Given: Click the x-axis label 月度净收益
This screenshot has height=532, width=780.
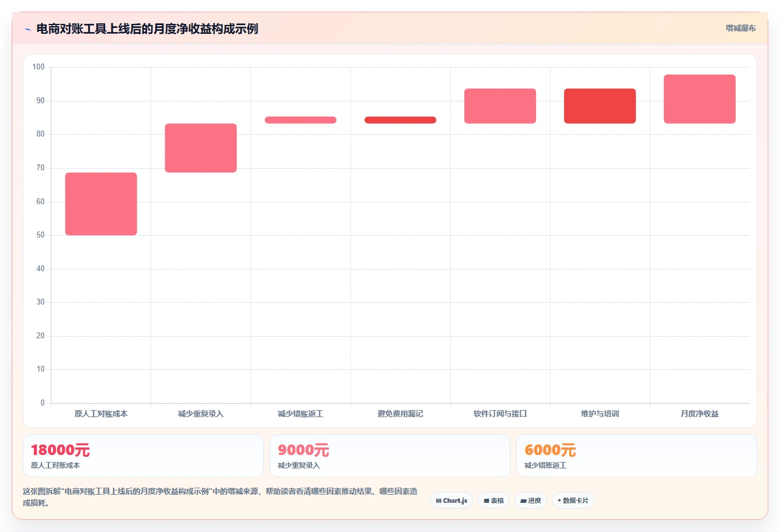Looking at the screenshot, I should click(x=700, y=414).
